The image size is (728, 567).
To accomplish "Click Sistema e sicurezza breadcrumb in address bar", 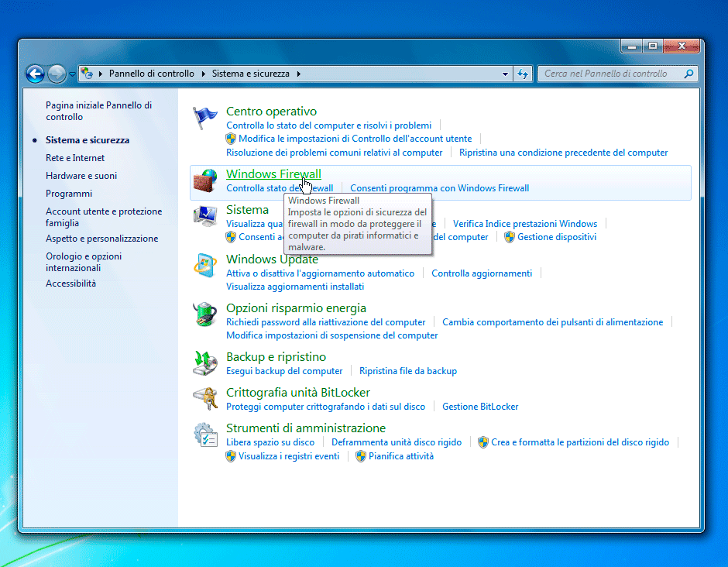I will [251, 74].
